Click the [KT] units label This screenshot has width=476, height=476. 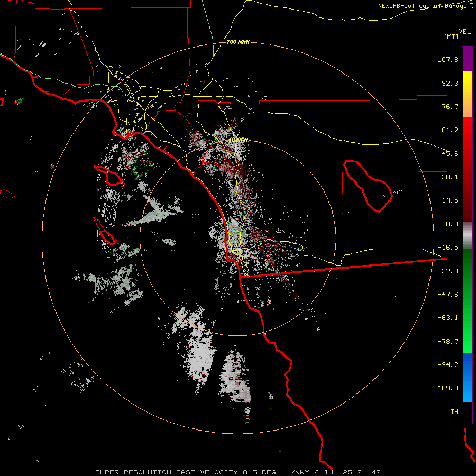[451, 36]
